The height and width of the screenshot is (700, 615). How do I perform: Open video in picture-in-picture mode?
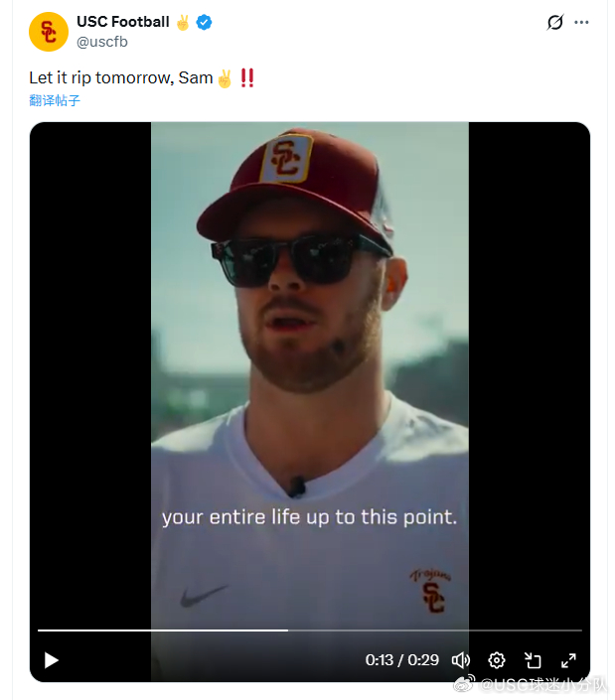pos(533,660)
